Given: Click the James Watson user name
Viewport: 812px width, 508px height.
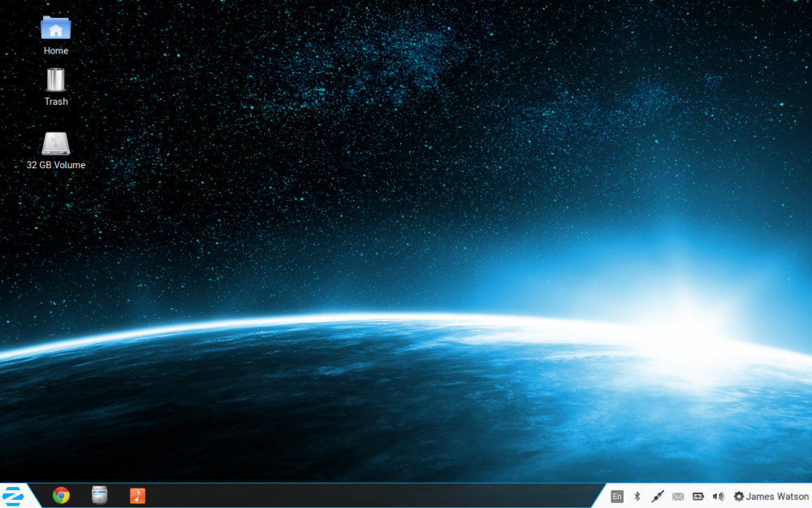Looking at the screenshot, I should (x=777, y=497).
